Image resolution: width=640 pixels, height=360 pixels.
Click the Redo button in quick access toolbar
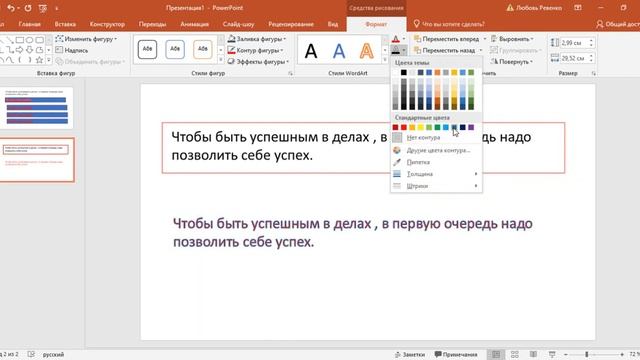point(28,8)
